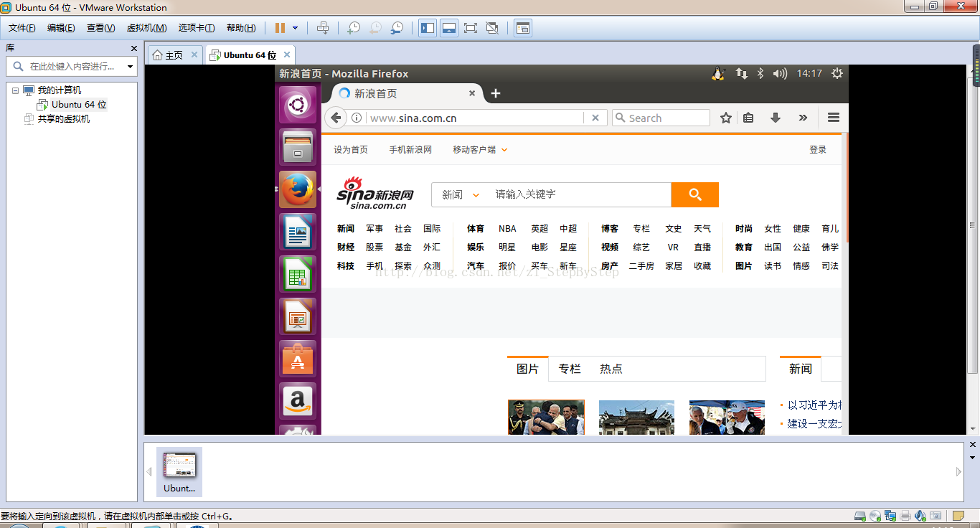Open the 虚拟机(M) menu
The height and width of the screenshot is (528, 980).
point(146,28)
